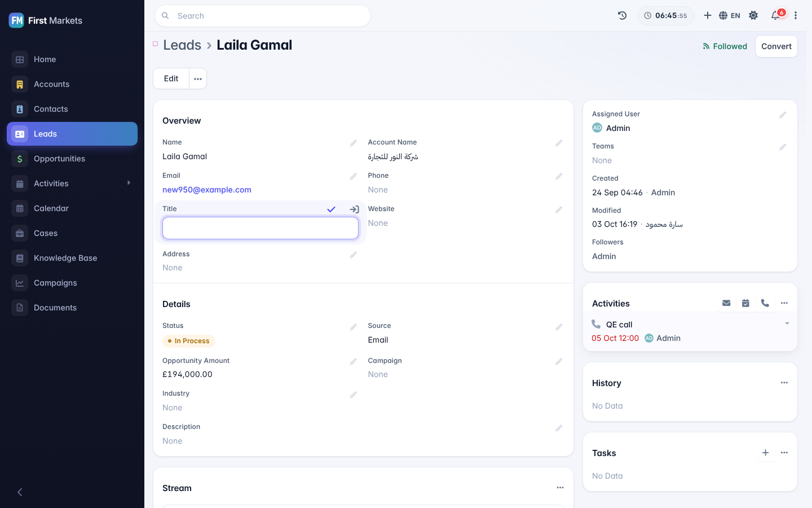Edit the Name field with the pencil
The image size is (812, 508).
353,143
